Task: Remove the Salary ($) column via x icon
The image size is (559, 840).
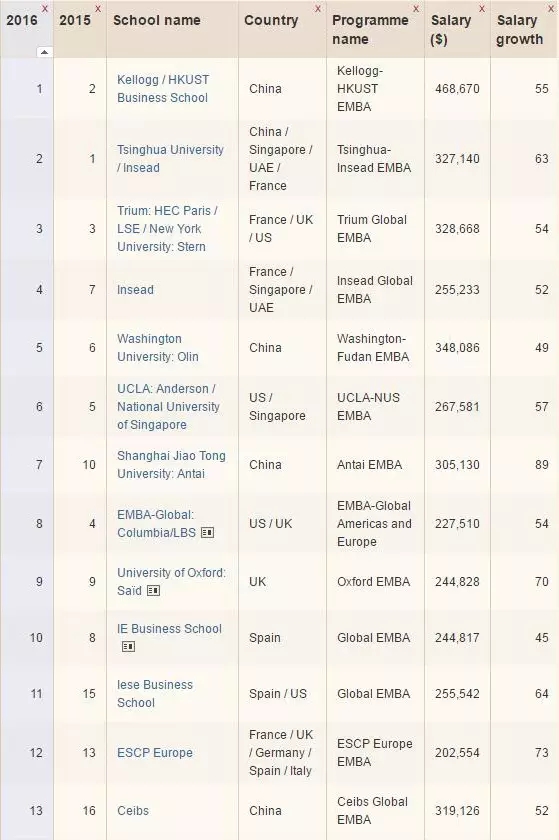Action: pos(482,9)
